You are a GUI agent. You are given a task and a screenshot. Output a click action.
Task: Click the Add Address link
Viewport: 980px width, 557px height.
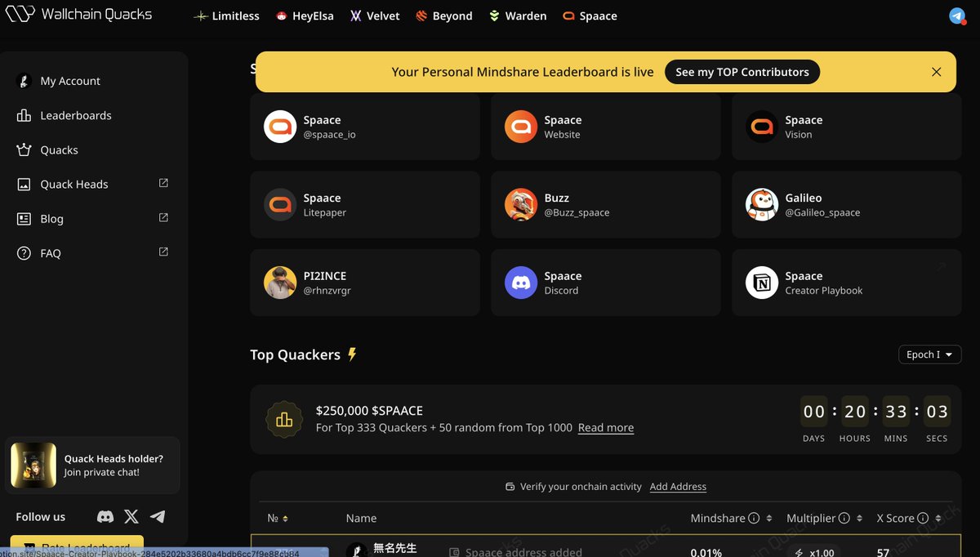pos(678,486)
